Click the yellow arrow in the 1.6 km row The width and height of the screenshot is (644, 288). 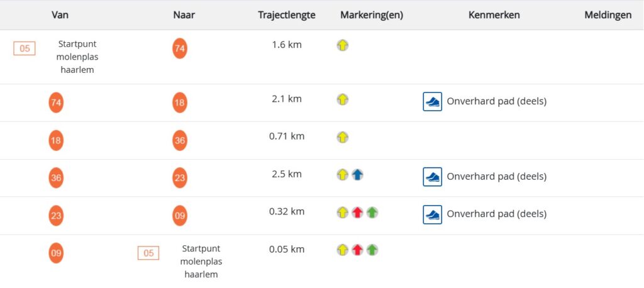(x=343, y=45)
